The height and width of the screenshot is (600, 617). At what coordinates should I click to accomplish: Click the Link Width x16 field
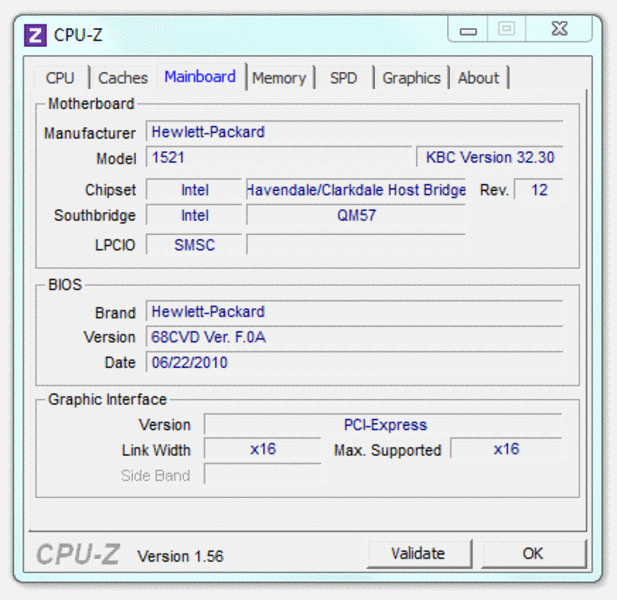click(x=262, y=449)
